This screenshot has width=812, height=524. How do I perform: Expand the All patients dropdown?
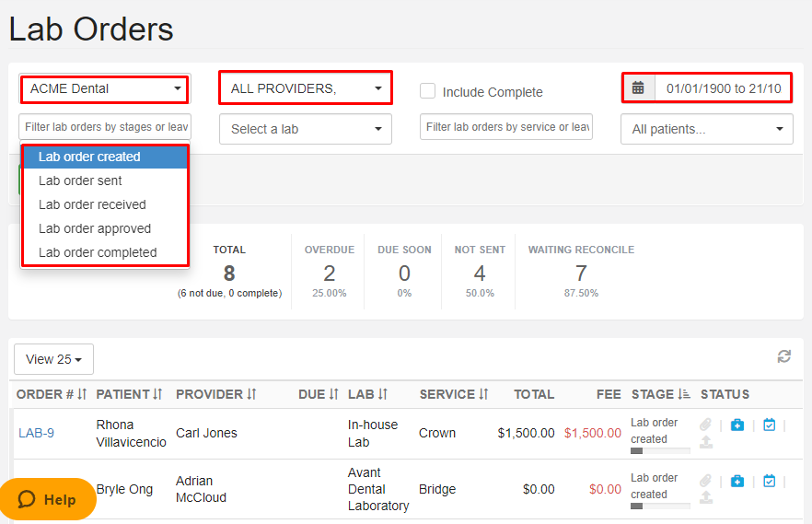(x=706, y=130)
